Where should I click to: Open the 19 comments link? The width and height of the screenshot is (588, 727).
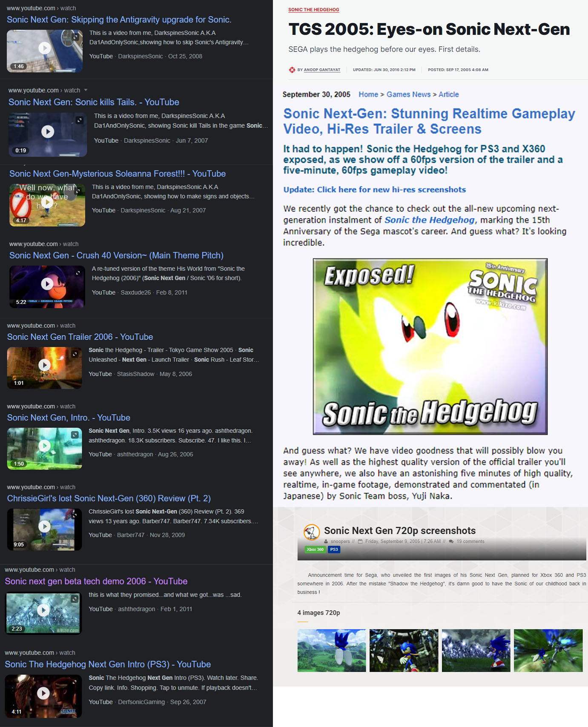pos(470,541)
